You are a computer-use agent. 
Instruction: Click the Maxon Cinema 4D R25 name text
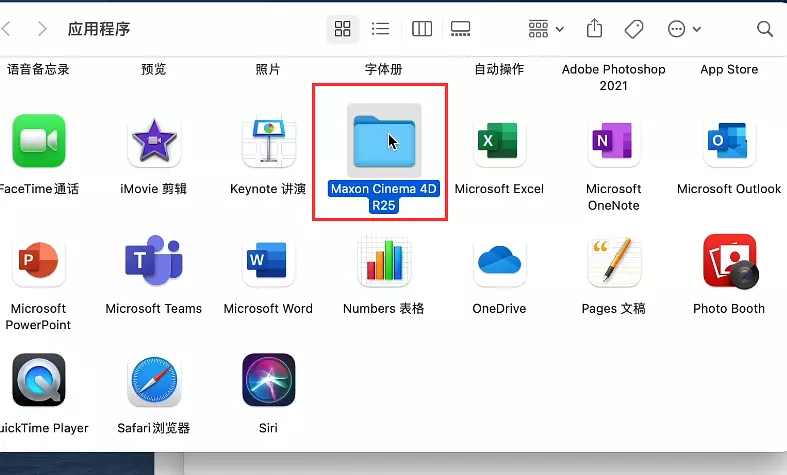[383, 197]
